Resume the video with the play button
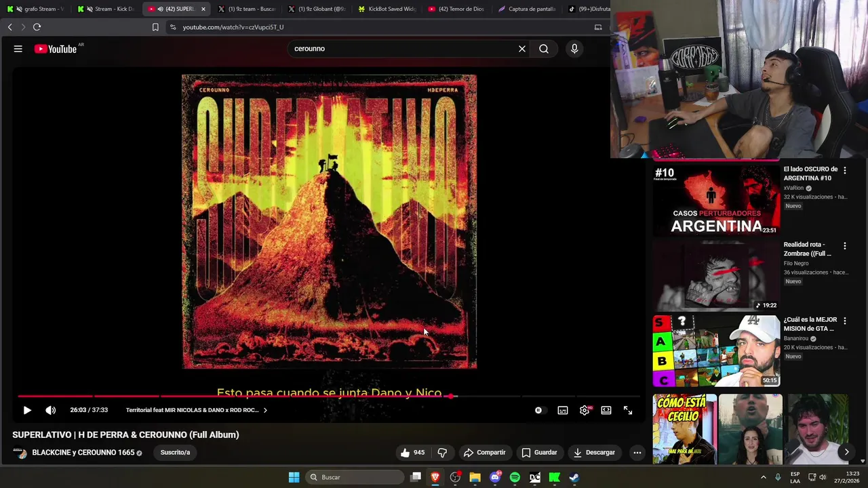The width and height of the screenshot is (868, 488). (x=27, y=410)
